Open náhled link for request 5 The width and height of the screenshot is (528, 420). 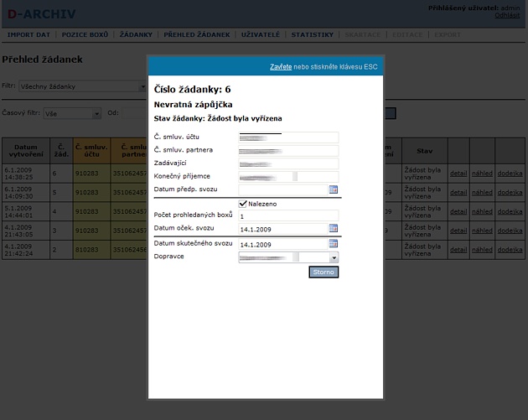(x=482, y=193)
